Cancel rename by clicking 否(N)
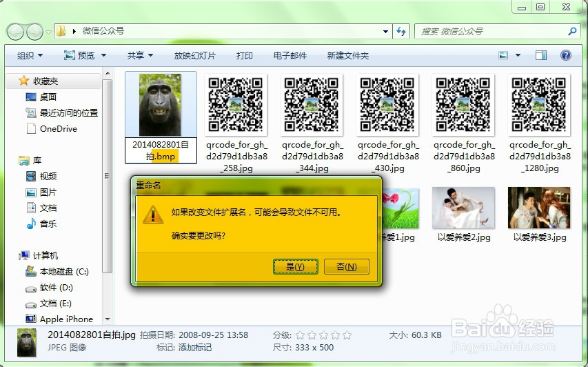588x367 pixels. click(x=347, y=266)
